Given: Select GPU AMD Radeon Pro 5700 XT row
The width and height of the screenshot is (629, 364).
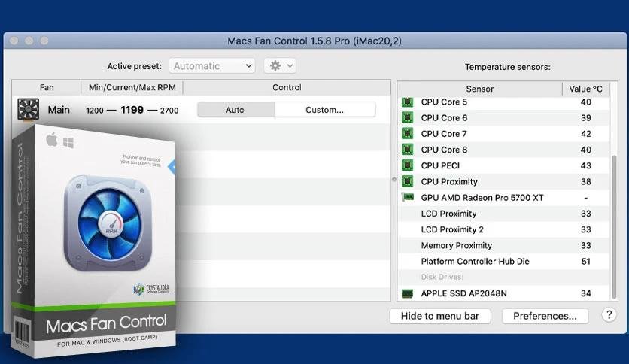Looking at the screenshot, I should tap(504, 198).
